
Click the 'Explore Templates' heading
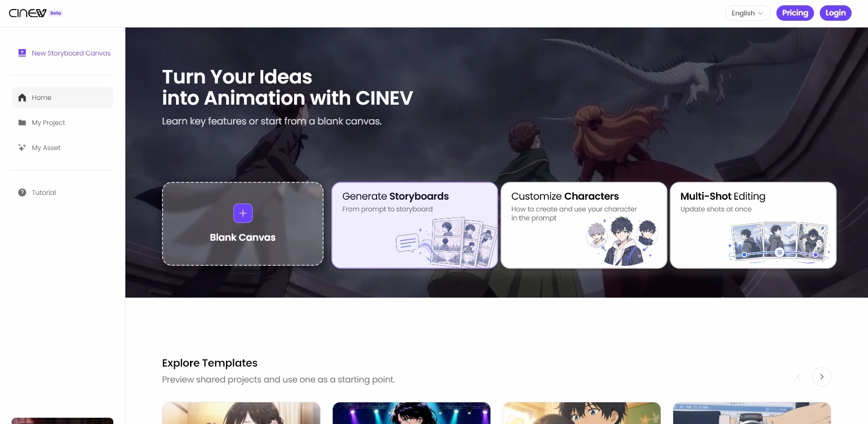[x=210, y=363]
